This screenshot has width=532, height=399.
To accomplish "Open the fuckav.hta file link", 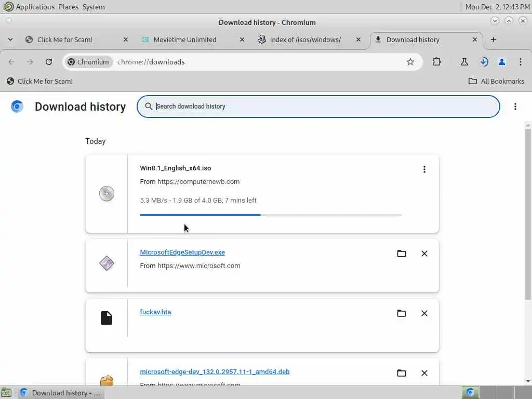I will 155,312.
